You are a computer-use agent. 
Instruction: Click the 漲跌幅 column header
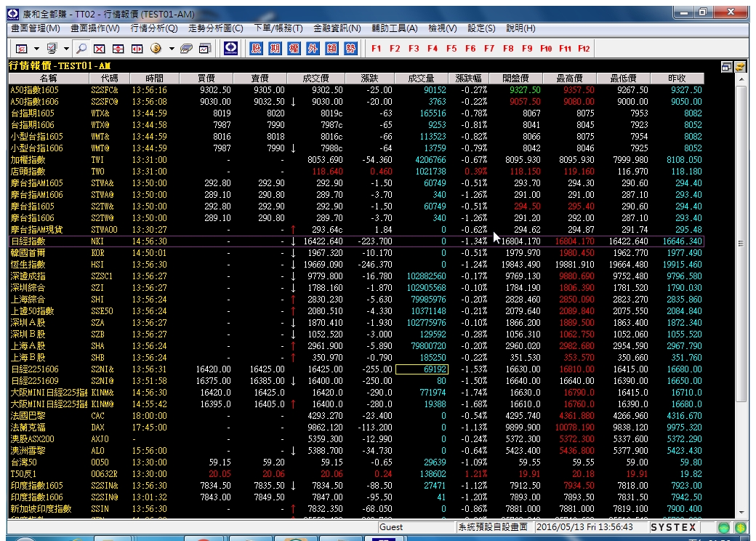[468, 78]
